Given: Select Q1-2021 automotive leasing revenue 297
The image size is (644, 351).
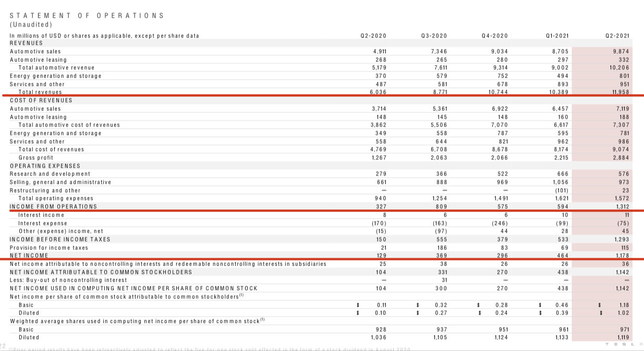Looking at the screenshot, I should coord(563,59).
